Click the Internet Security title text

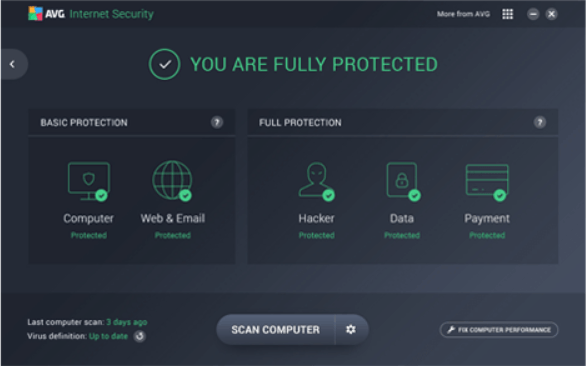click(x=111, y=14)
